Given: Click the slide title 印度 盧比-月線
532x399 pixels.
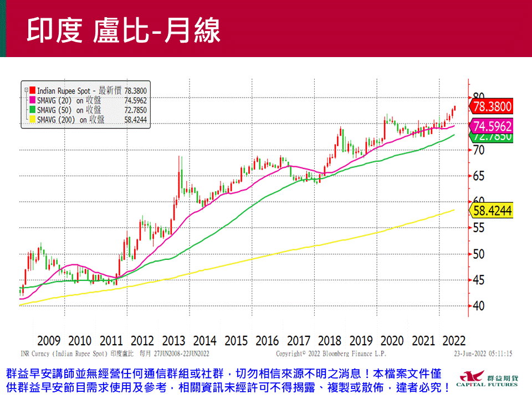Looking at the screenshot, I should click(x=124, y=30).
